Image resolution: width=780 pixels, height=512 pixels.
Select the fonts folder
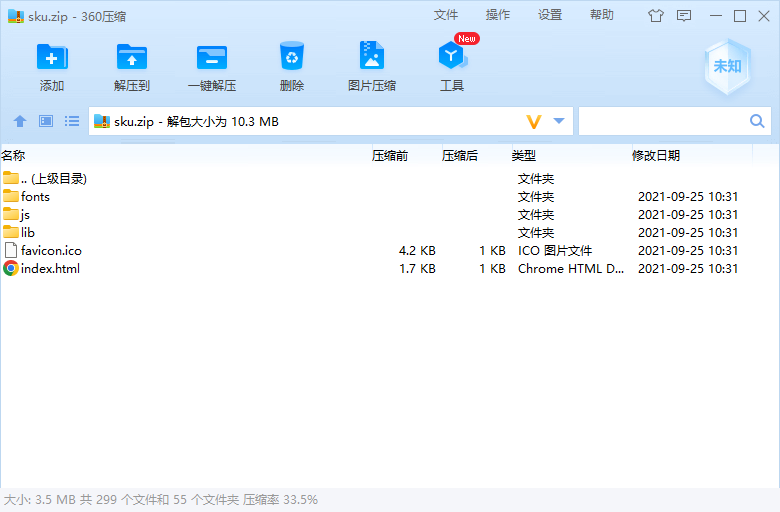(35, 196)
